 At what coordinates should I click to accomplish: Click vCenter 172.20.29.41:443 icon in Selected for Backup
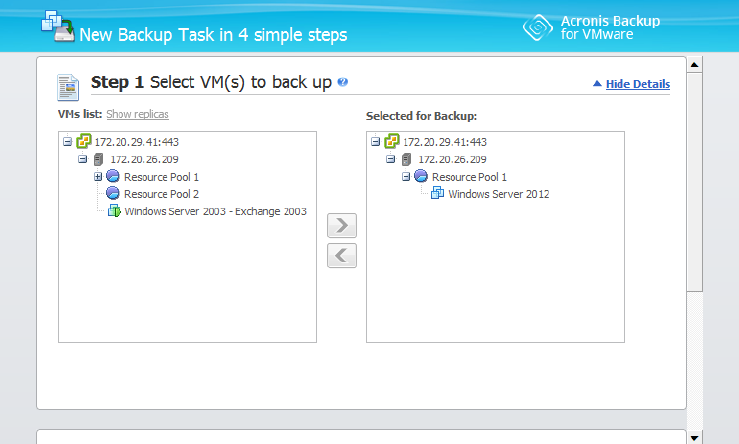(392, 142)
